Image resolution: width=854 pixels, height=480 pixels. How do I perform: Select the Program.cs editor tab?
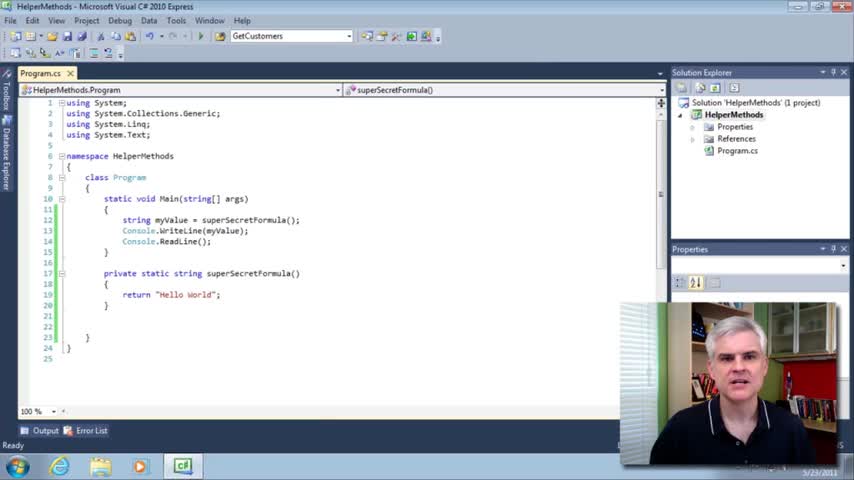41,74
